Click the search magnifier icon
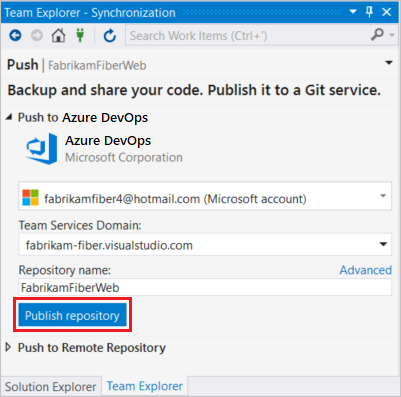Viewport: 401px width, 397px height. coord(377,34)
